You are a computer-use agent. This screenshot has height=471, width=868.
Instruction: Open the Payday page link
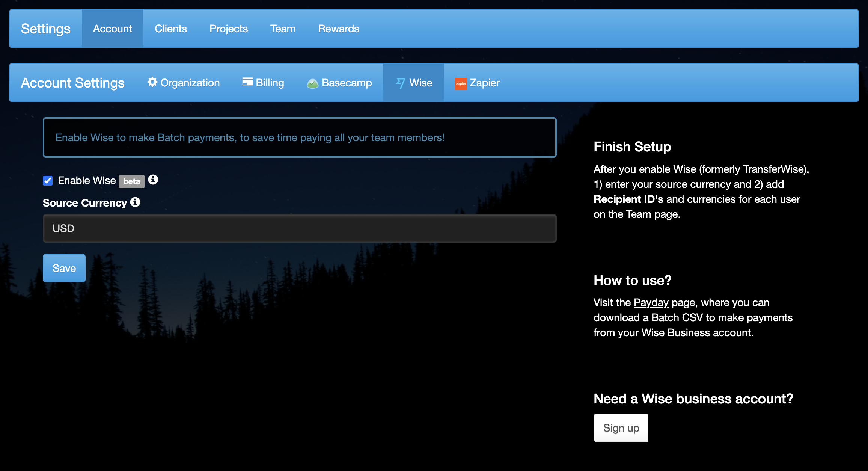pos(650,302)
